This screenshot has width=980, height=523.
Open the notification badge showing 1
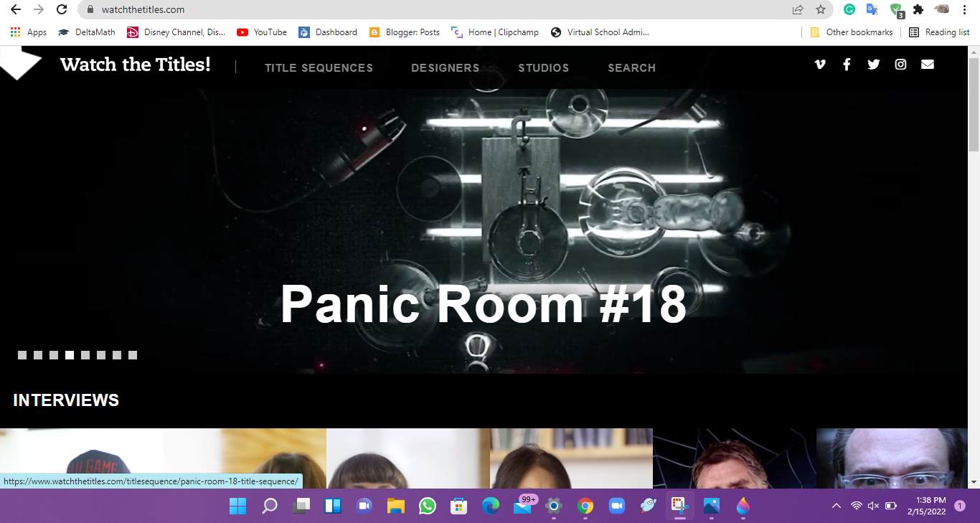(x=960, y=506)
